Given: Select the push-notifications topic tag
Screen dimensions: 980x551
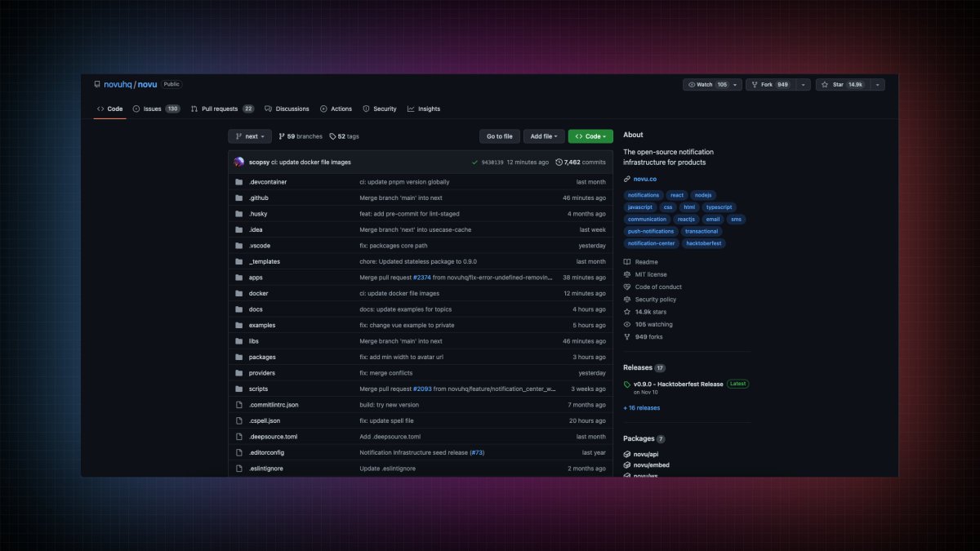Looking at the screenshot, I should click(x=651, y=231).
